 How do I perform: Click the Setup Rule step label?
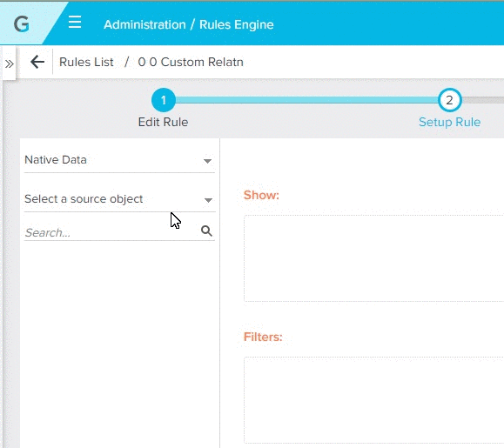[x=450, y=122]
